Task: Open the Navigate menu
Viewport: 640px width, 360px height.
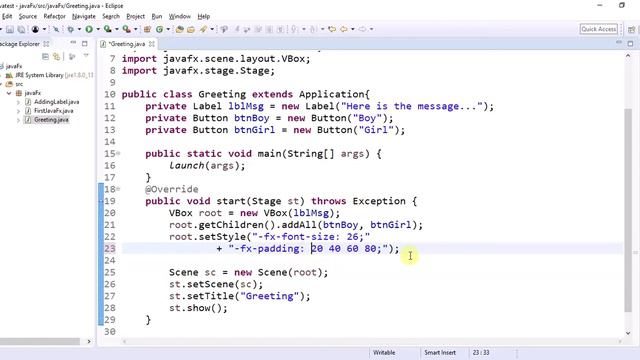Action: 84,16
